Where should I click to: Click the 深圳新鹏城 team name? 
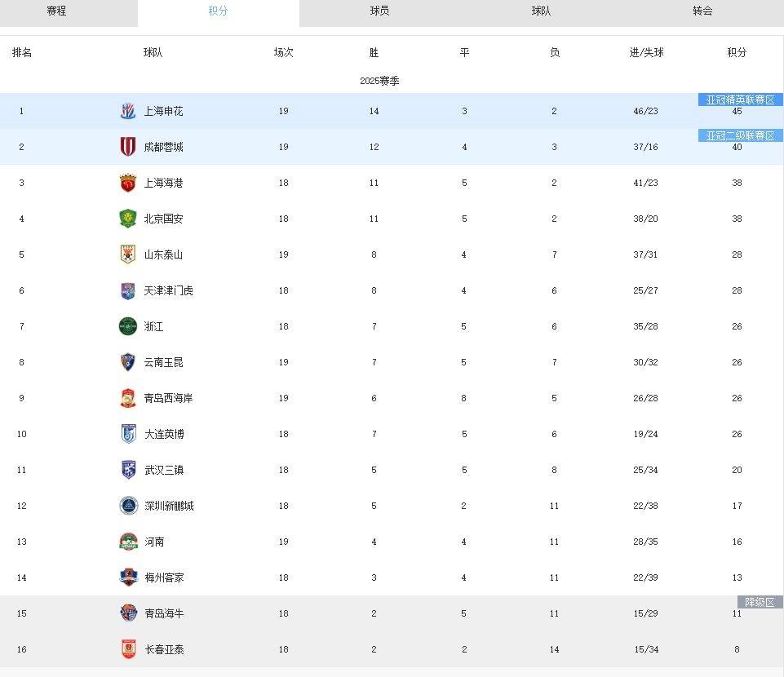click(169, 506)
